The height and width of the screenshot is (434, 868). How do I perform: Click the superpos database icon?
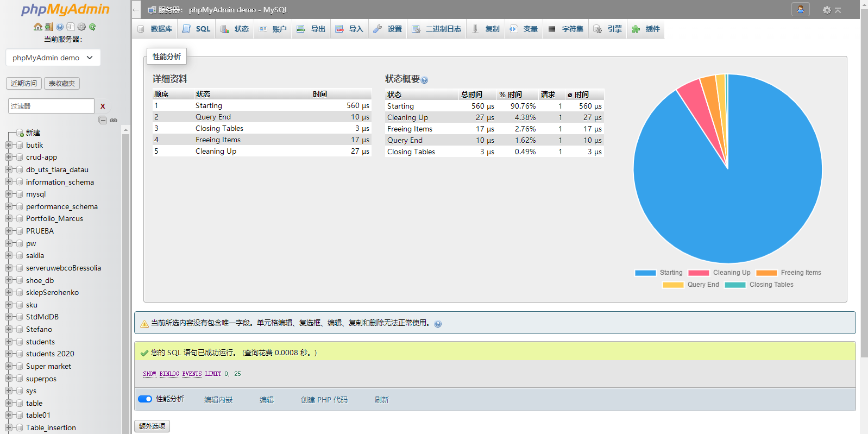(x=20, y=379)
